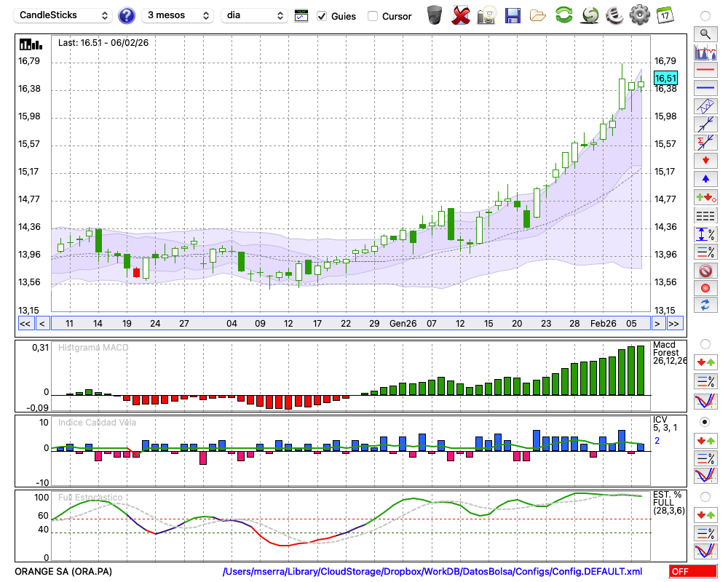
Task: Click the magnifying glass zoom tool
Action: 705,33
